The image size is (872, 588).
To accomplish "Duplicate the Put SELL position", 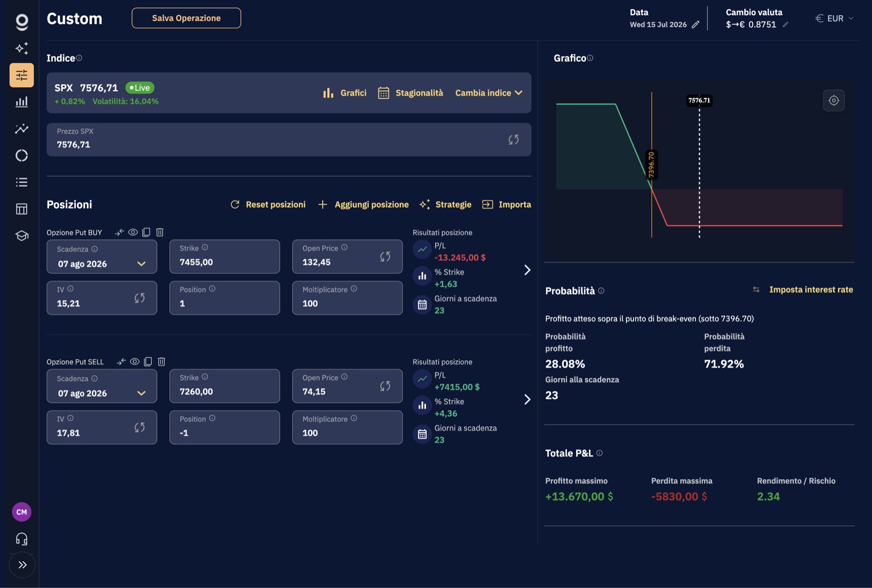I will [x=148, y=362].
